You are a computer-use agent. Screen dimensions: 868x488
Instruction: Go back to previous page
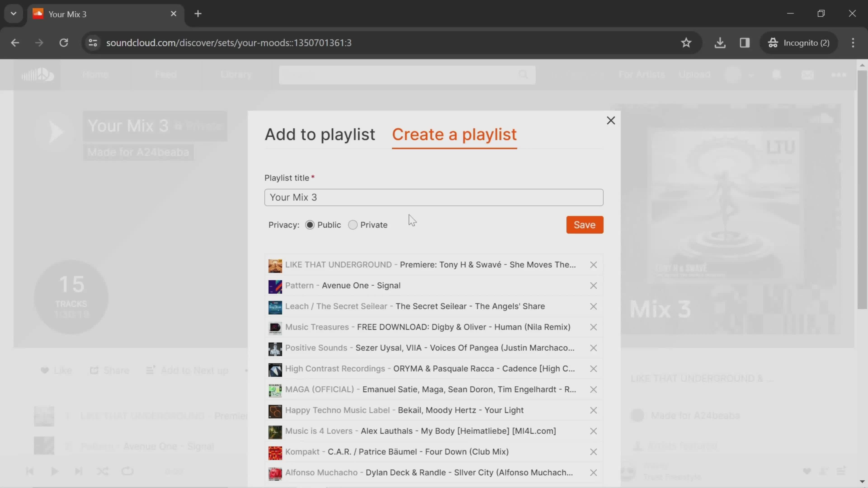(15, 43)
